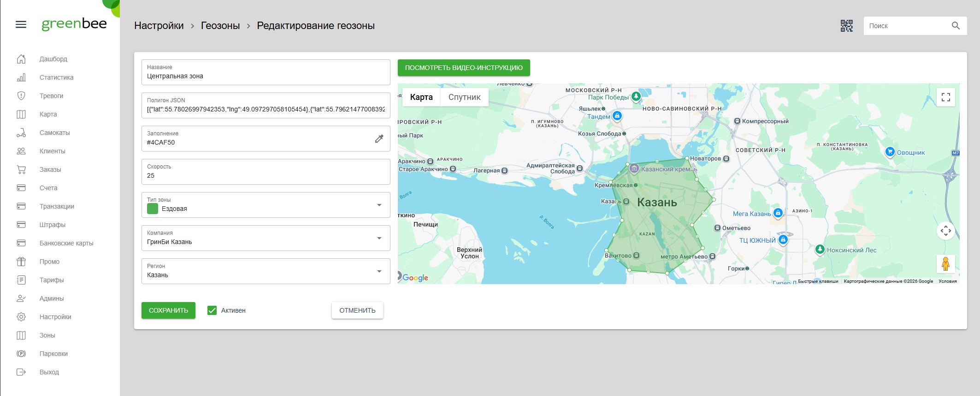Click the Отменить button
This screenshot has width=980, height=396.
357,310
